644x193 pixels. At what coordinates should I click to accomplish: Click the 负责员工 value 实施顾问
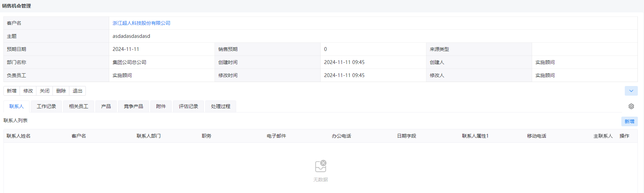122,75
